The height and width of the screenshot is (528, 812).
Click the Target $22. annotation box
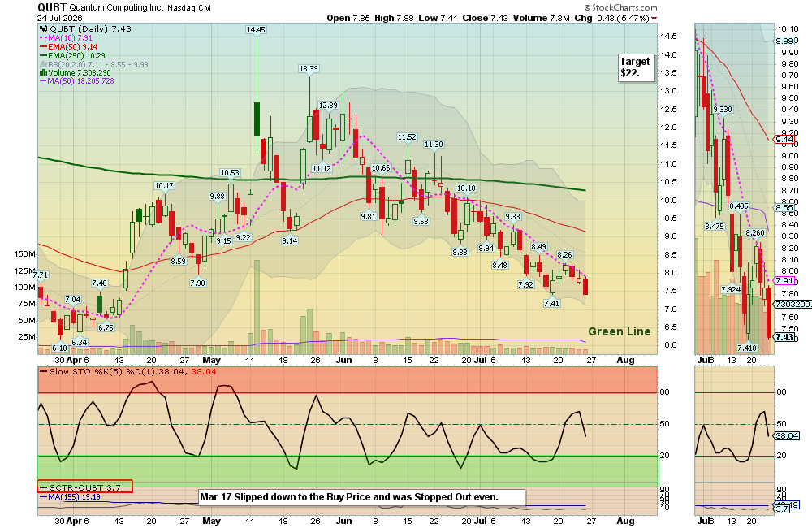[x=636, y=67]
